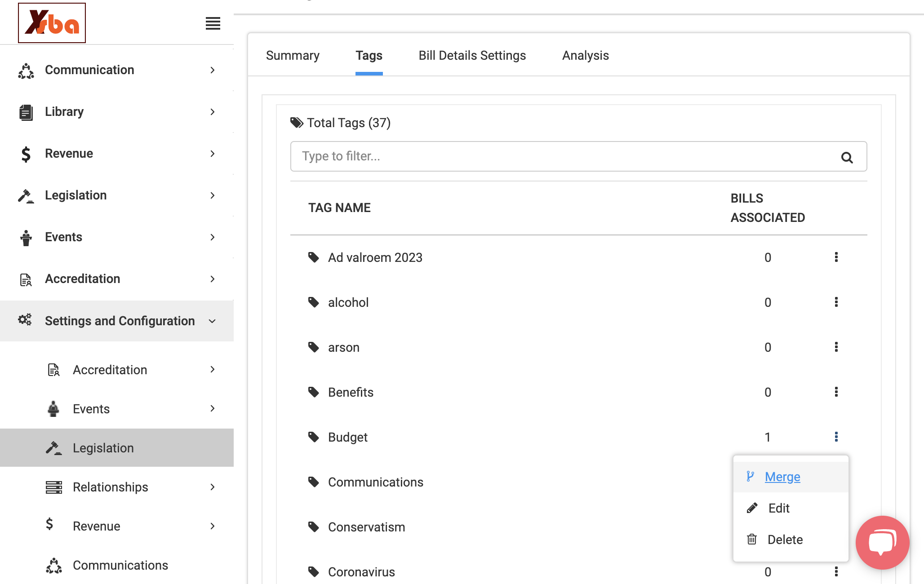Switch to the Analysis tab
The image size is (924, 584).
coord(586,55)
